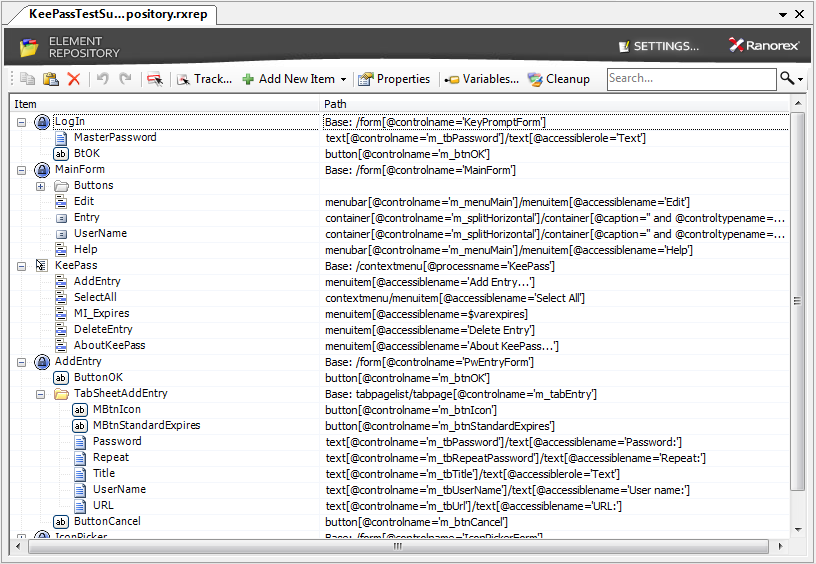Viewport: 816px width, 564px height.
Task: Expand the Buttons folder node
Action: click(x=40, y=186)
